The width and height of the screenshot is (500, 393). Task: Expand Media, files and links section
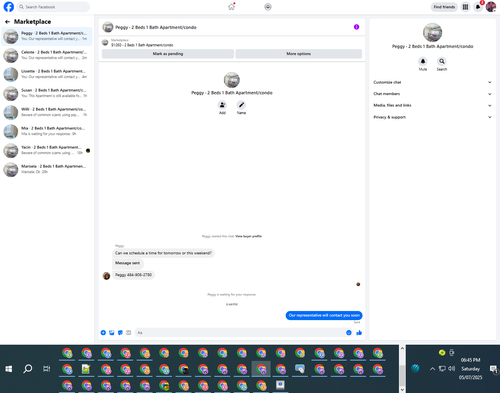pos(432,106)
